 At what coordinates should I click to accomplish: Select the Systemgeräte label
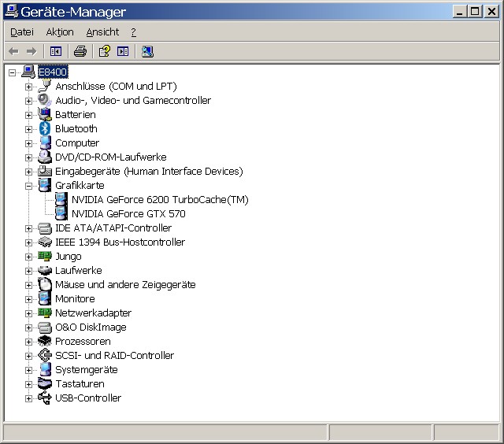pos(86,370)
